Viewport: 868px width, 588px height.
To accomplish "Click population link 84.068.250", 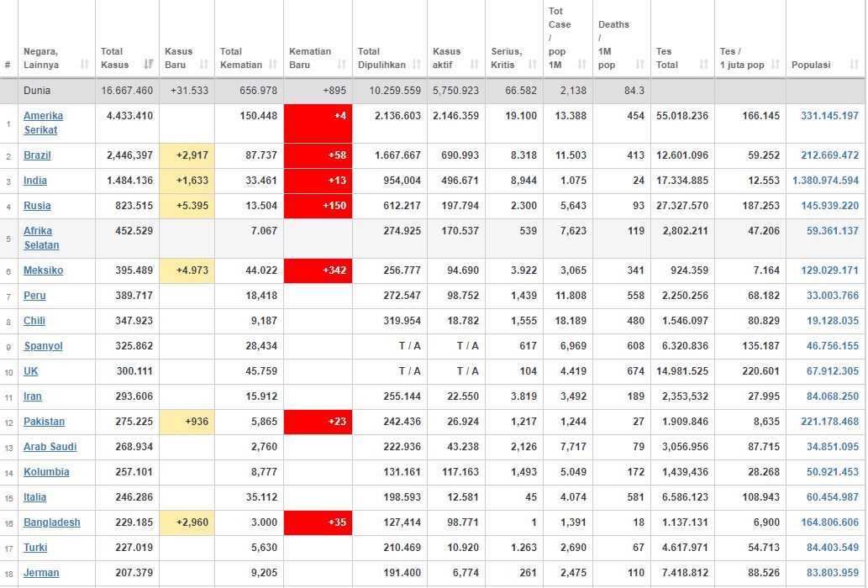I will pos(833,396).
